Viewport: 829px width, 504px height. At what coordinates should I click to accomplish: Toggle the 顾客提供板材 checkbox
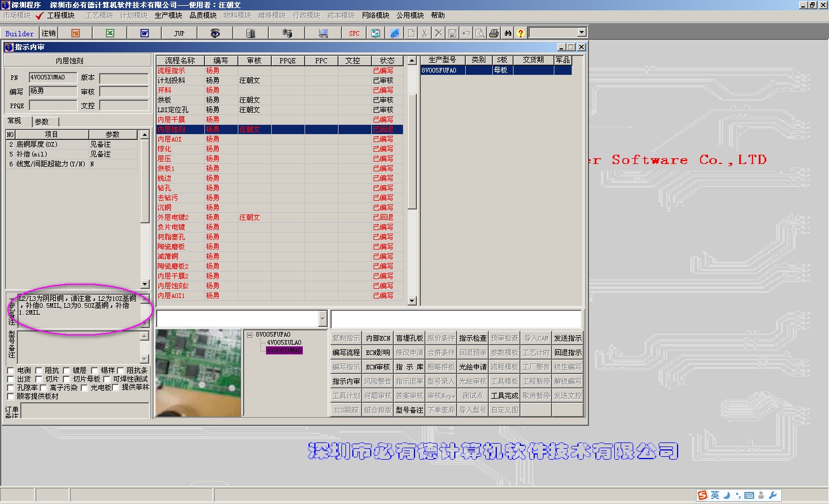[x=10, y=396]
